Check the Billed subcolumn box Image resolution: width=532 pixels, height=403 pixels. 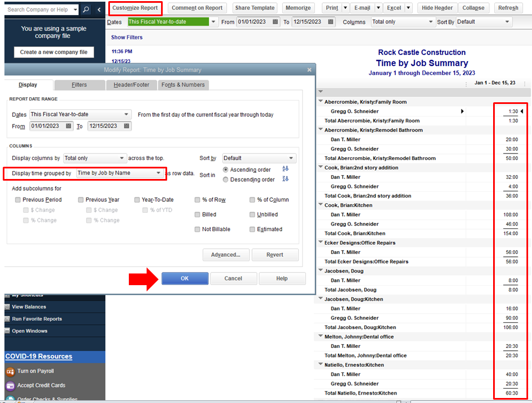click(197, 215)
